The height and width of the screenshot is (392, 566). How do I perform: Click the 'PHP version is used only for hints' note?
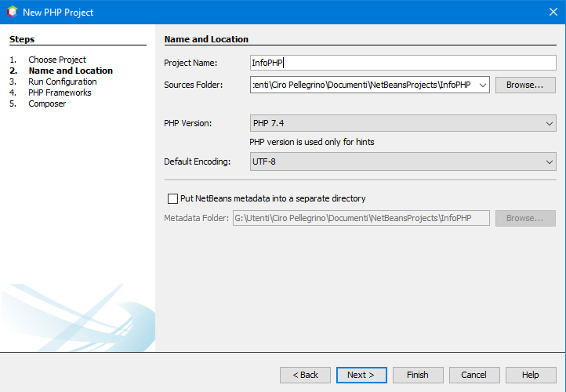click(312, 142)
